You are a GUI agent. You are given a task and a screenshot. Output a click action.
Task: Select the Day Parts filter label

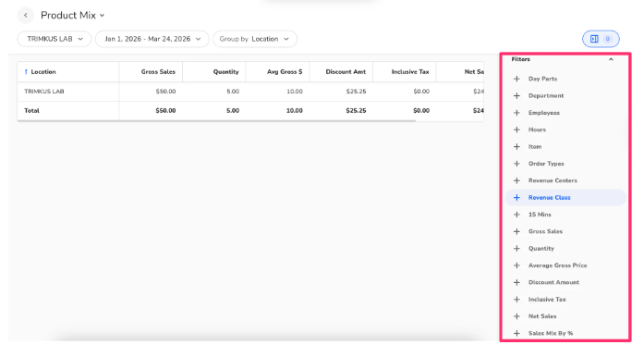(x=542, y=79)
